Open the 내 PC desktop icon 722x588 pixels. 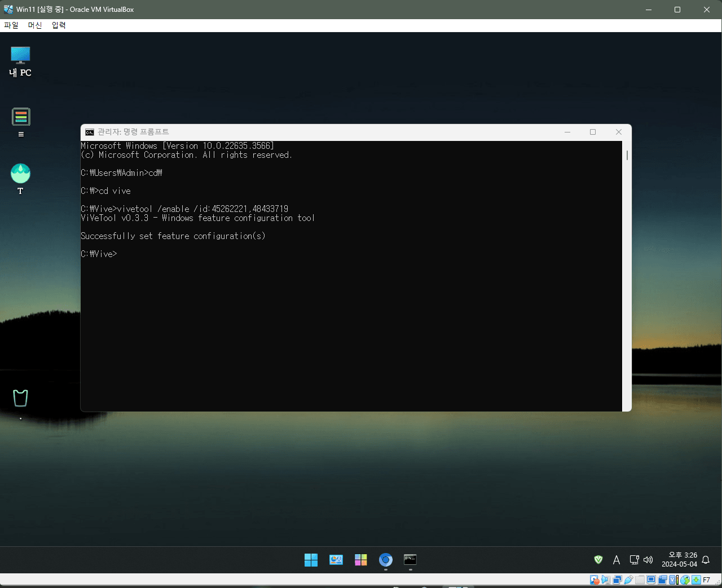tap(20, 61)
